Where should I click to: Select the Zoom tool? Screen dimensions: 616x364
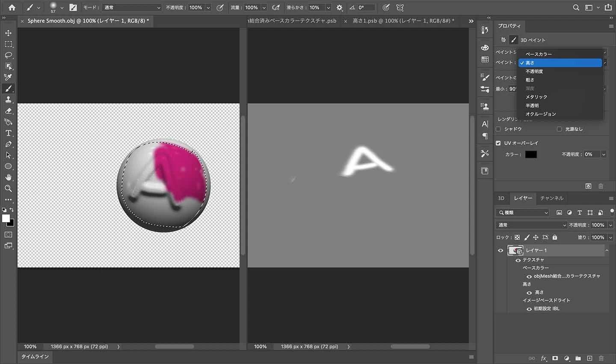[x=8, y=188]
